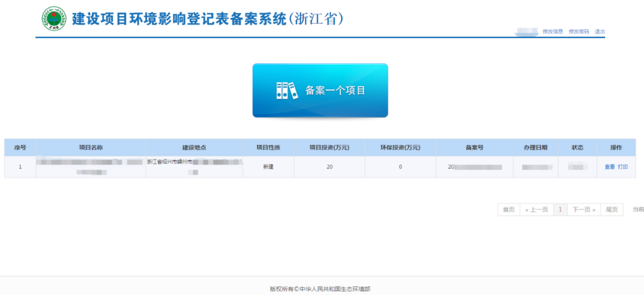Click 退出 to log out

(x=600, y=32)
